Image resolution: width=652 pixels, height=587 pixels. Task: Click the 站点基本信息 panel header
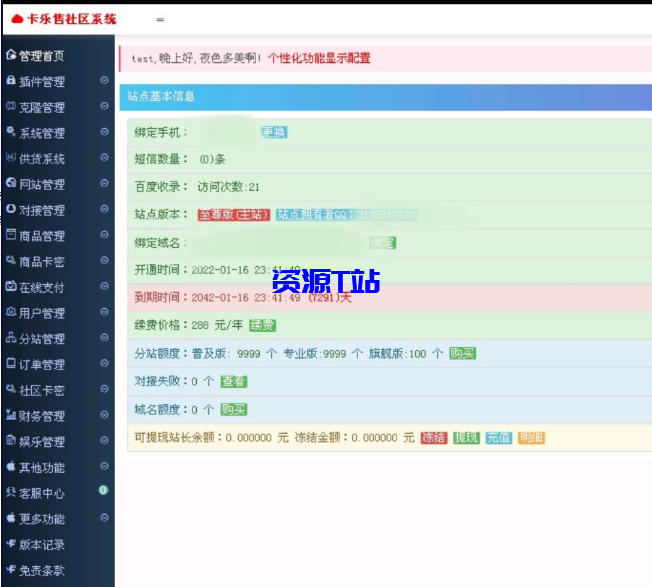click(385, 97)
